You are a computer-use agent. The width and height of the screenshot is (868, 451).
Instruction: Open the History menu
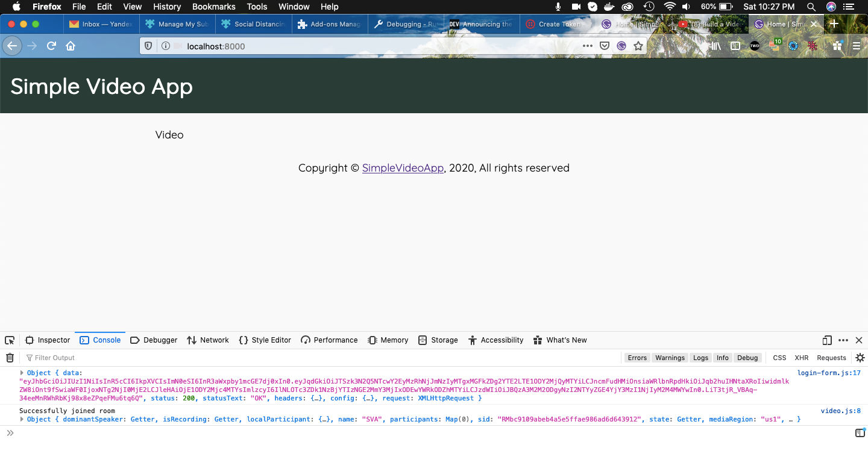coord(167,7)
